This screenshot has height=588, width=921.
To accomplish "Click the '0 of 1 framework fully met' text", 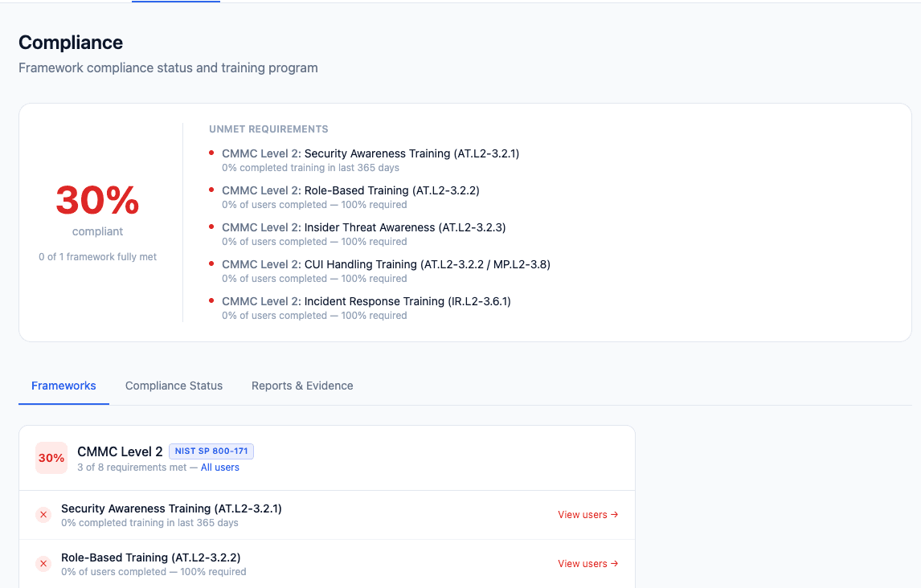I will (x=97, y=256).
